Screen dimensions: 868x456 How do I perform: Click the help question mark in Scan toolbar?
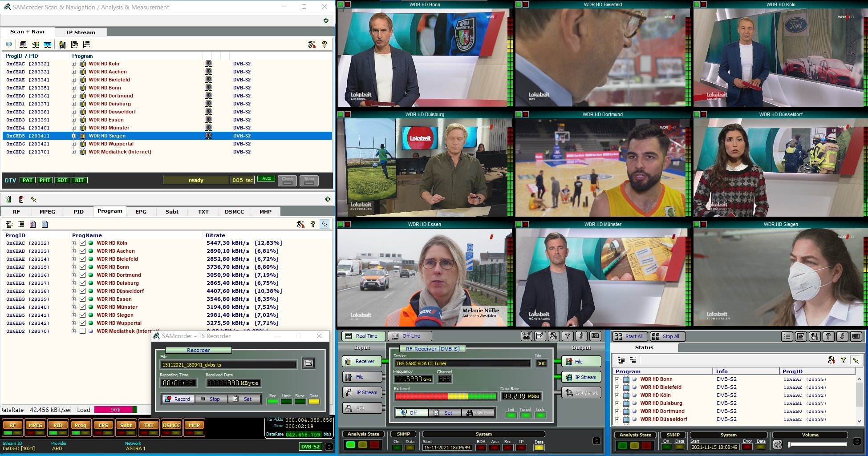(x=324, y=44)
